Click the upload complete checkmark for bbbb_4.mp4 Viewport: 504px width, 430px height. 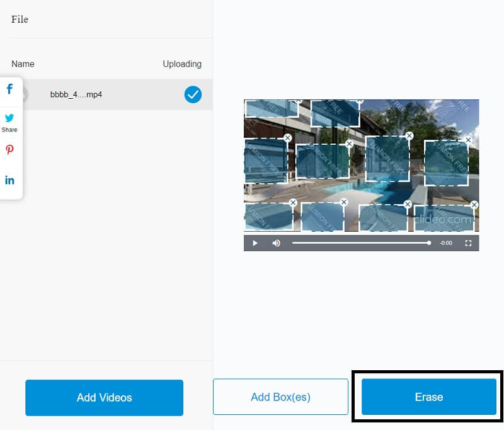coord(193,94)
